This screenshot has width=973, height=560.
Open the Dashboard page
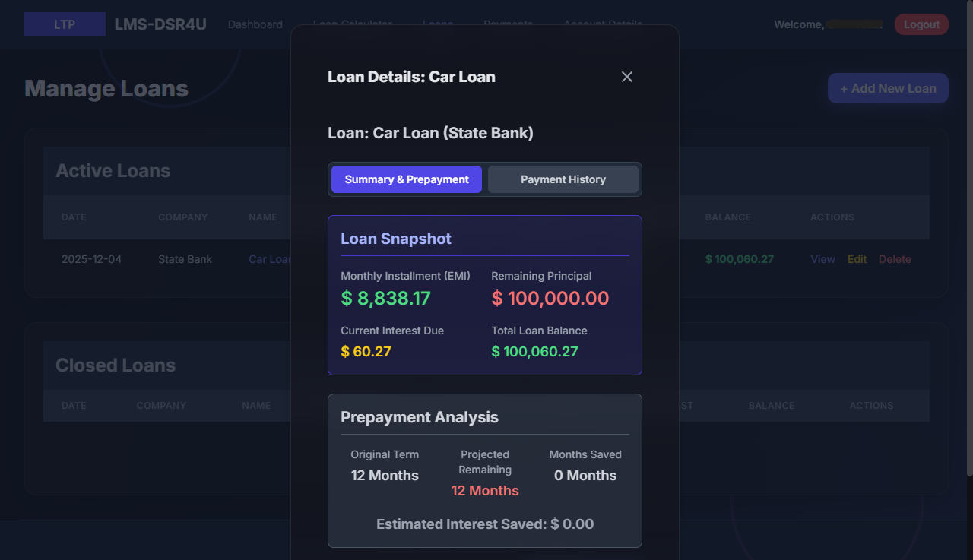(255, 24)
